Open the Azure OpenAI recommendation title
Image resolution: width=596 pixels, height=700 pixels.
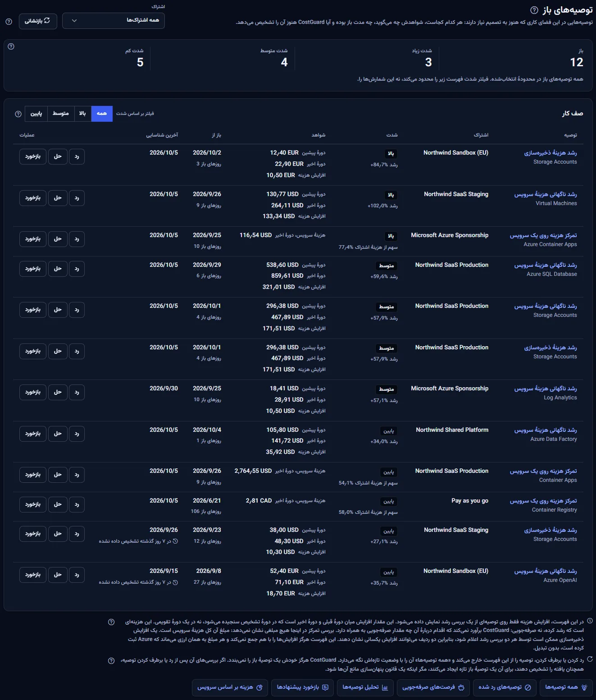point(546,571)
